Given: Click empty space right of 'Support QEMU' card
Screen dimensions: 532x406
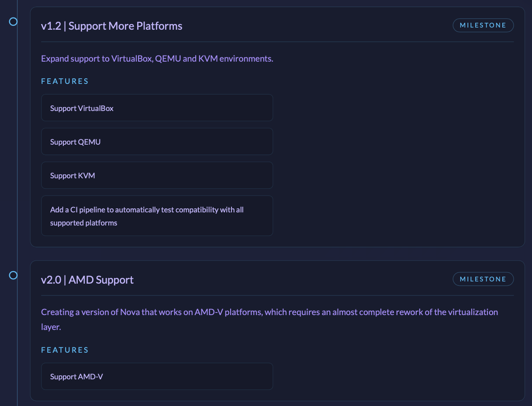Looking at the screenshot, I should 393,142.
